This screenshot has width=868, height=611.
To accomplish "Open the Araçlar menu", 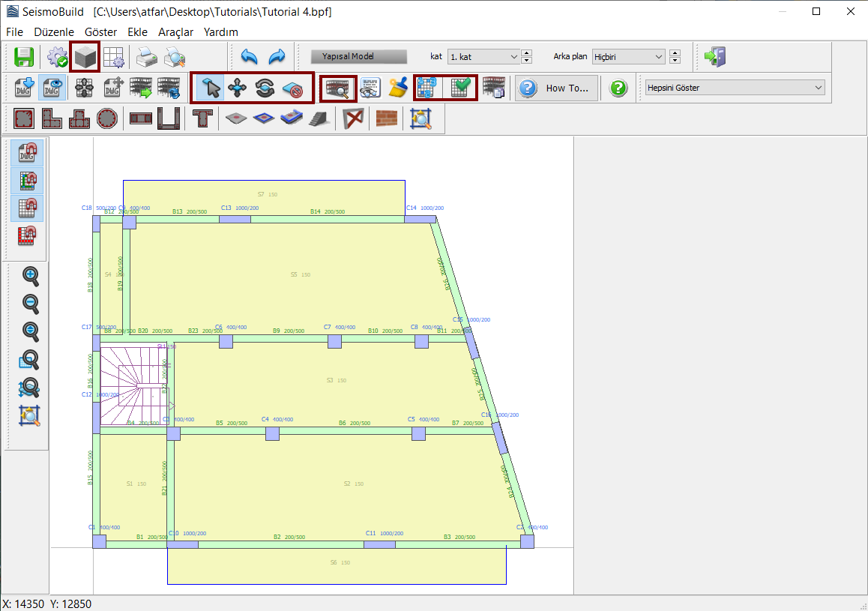I will (175, 32).
